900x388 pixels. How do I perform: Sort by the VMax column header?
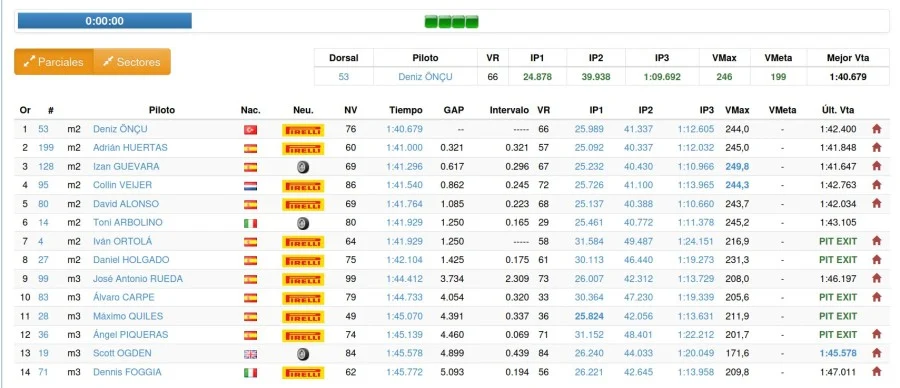(737, 110)
